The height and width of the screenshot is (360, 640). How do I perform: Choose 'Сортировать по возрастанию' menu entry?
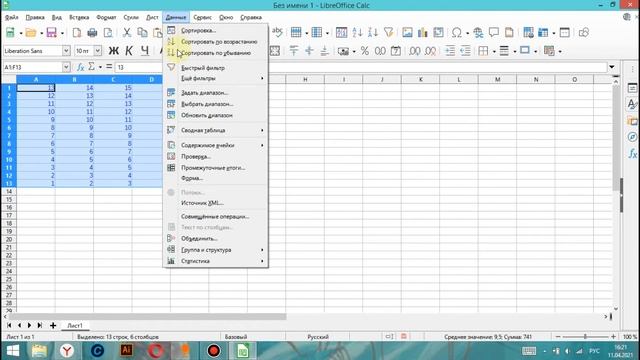pyautogui.click(x=216, y=42)
